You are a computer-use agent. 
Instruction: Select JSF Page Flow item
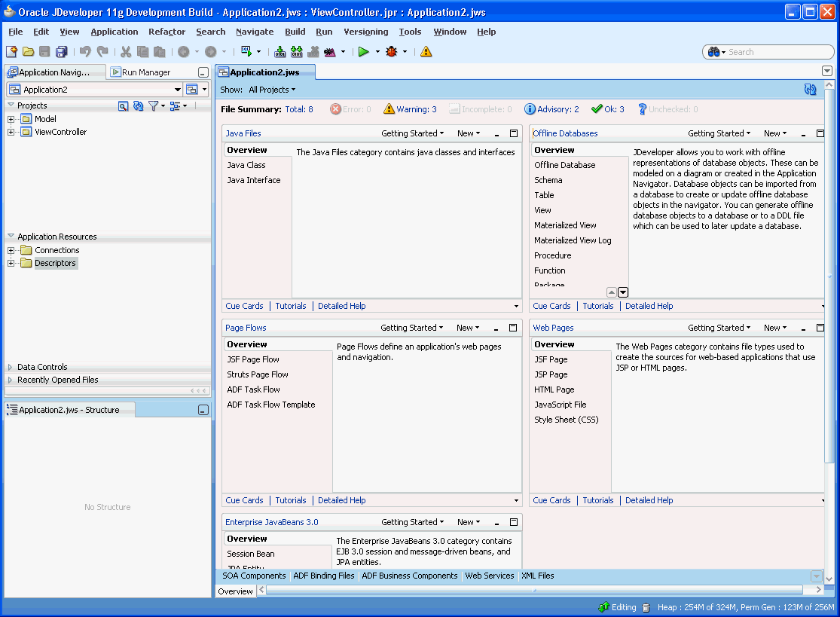tap(253, 359)
